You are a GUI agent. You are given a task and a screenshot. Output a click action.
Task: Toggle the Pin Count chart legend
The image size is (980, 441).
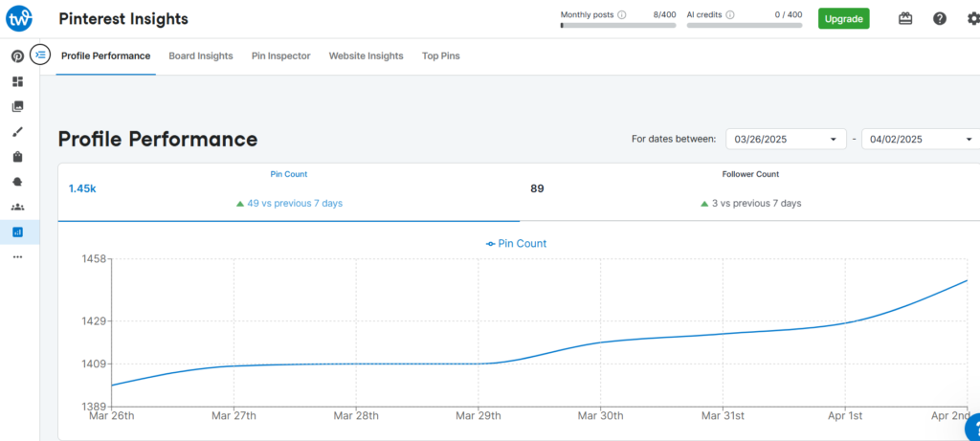click(516, 244)
